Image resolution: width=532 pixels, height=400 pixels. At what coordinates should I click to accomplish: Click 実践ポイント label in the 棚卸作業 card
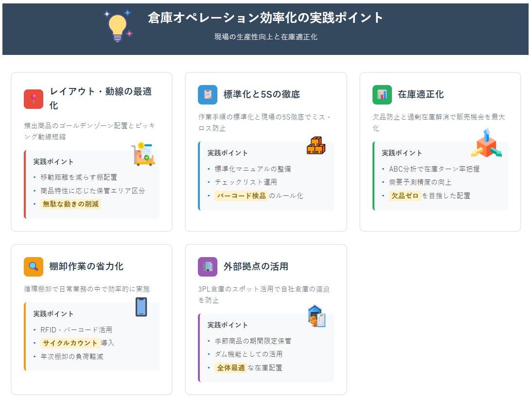[x=53, y=314]
